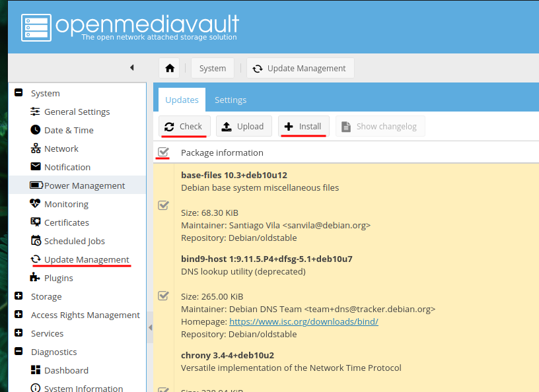This screenshot has height=392, width=539.
Task: Click the sidebar splitter collapse arrow
Action: tap(150, 328)
